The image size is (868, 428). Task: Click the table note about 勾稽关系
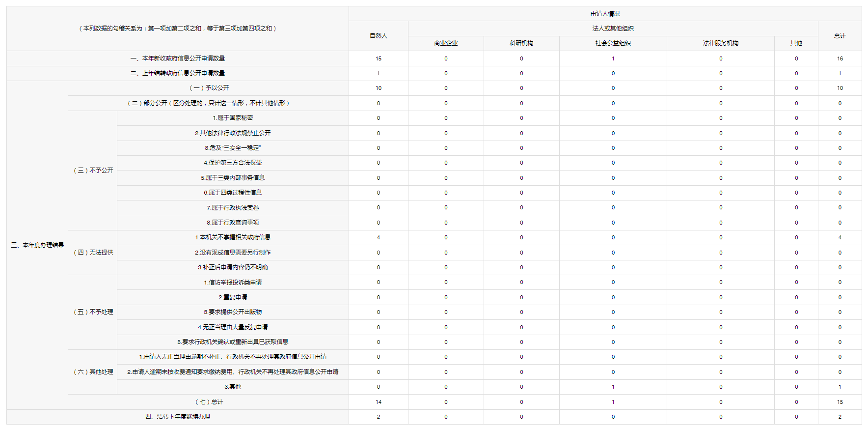point(178,29)
